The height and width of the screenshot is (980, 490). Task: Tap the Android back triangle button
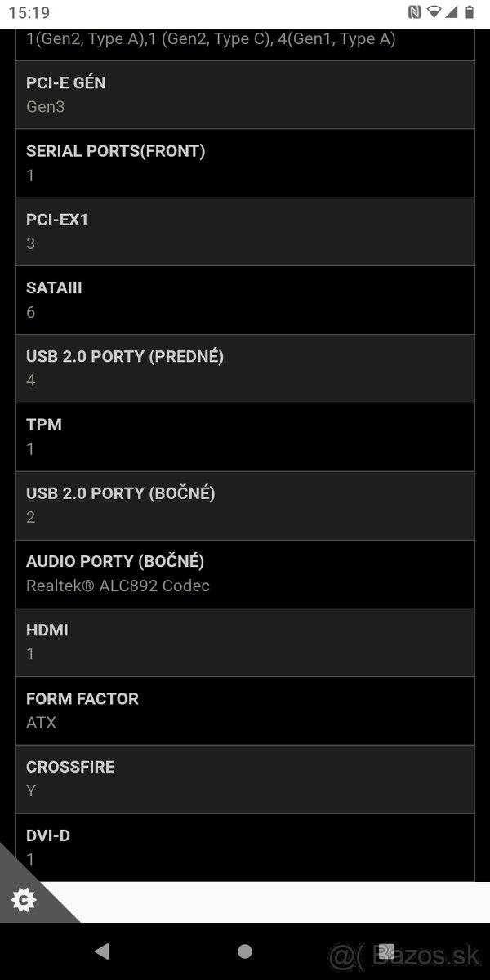[x=102, y=951]
